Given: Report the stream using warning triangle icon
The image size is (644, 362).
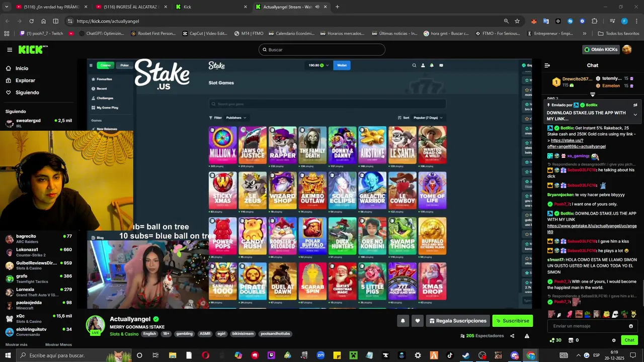Looking at the screenshot, I should (527, 336).
